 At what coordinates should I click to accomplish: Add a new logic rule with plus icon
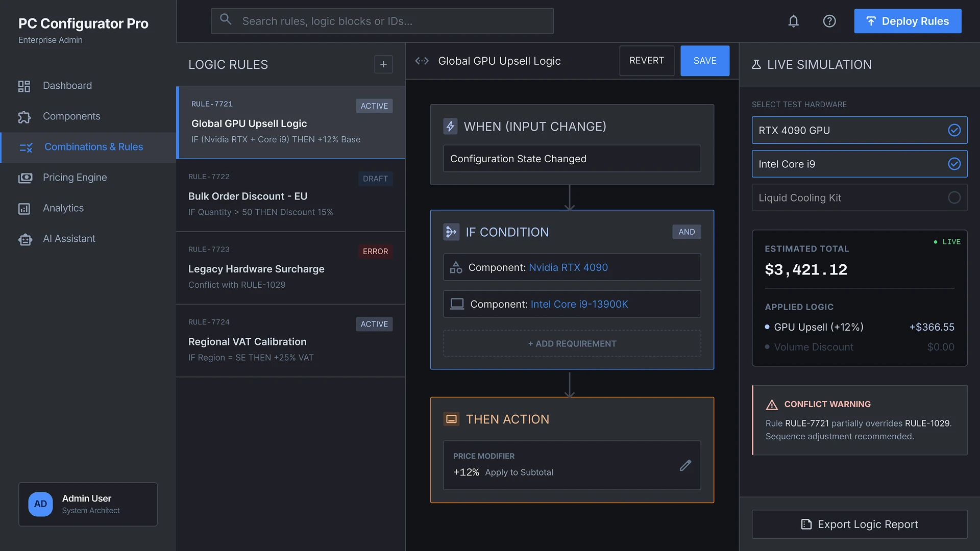383,64
